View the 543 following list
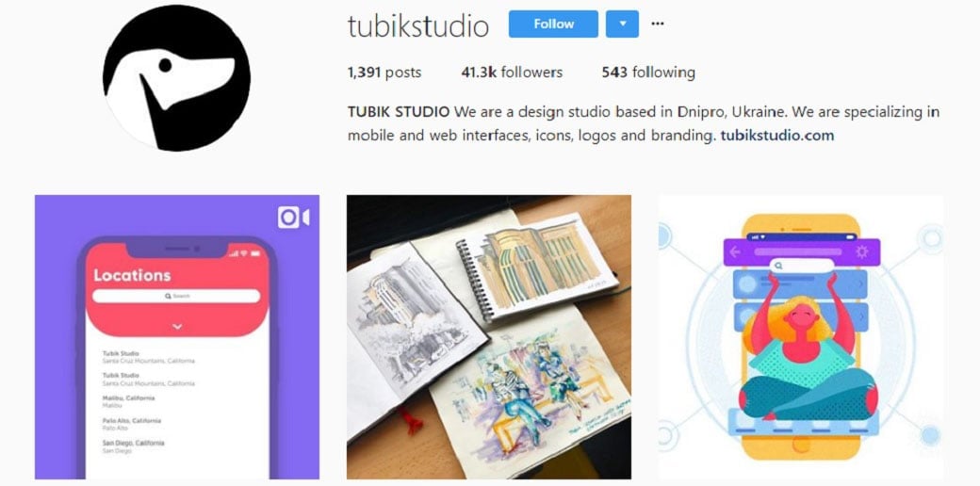Screen dimensions: 980x486 (x=648, y=73)
